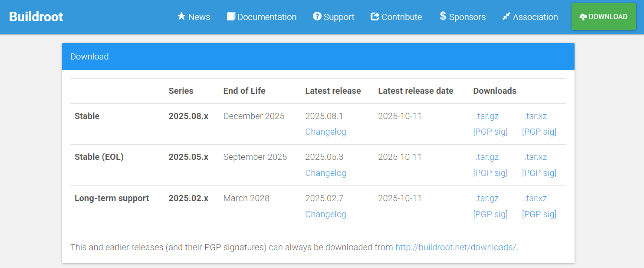The height and width of the screenshot is (268, 644).
Task: Open the News menu item
Action: [x=194, y=17]
